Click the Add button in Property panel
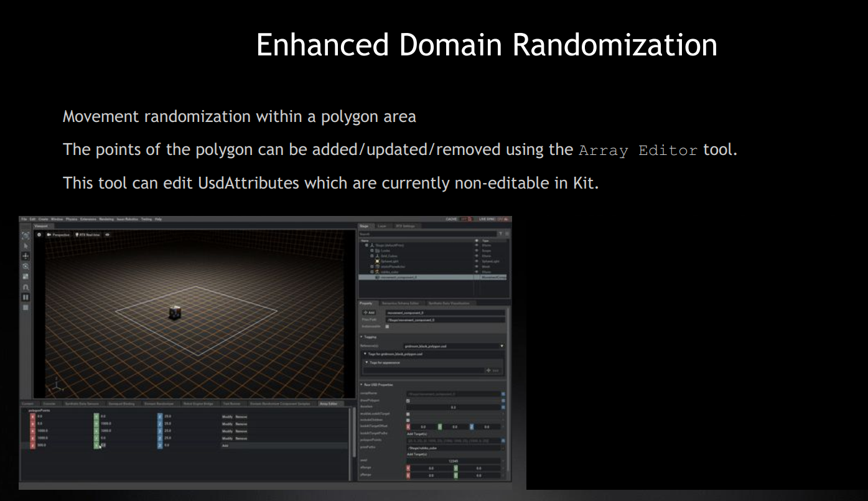 click(x=370, y=312)
